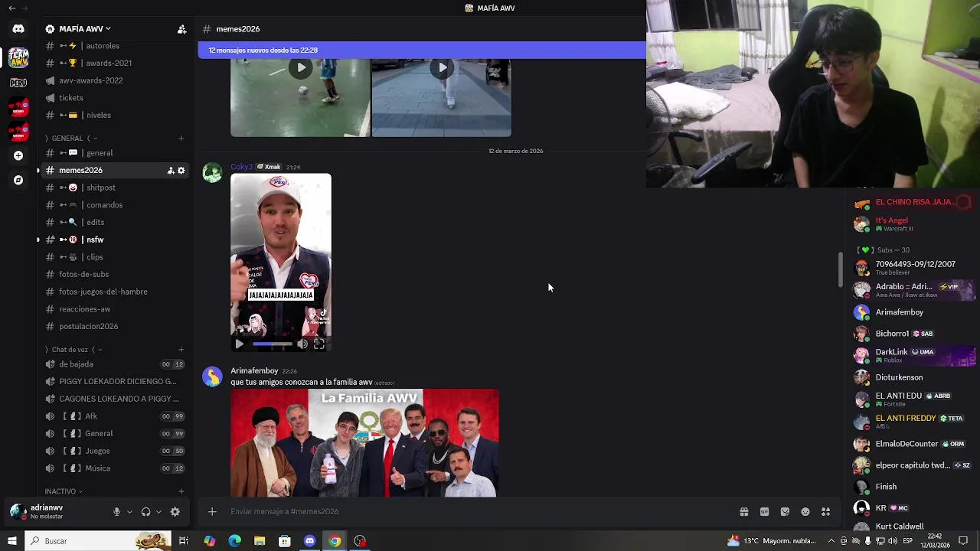The height and width of the screenshot is (551, 980).
Task: Open Discord from the Windows taskbar
Action: (309, 541)
